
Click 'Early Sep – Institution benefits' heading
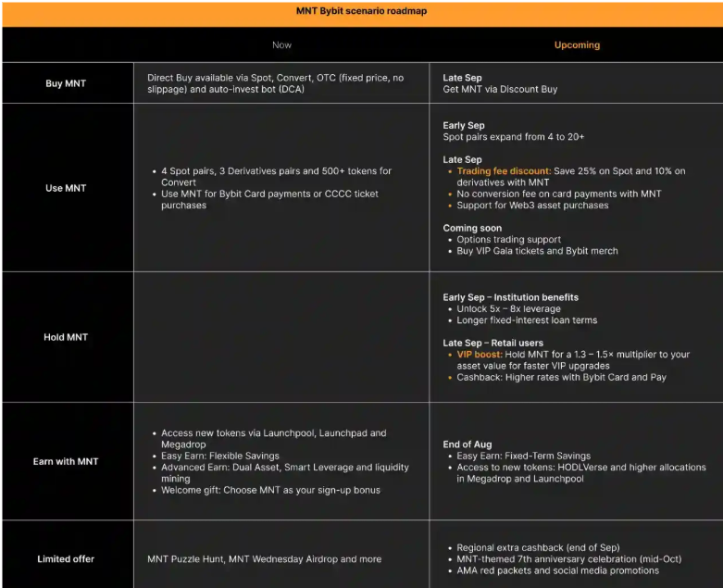510,297
